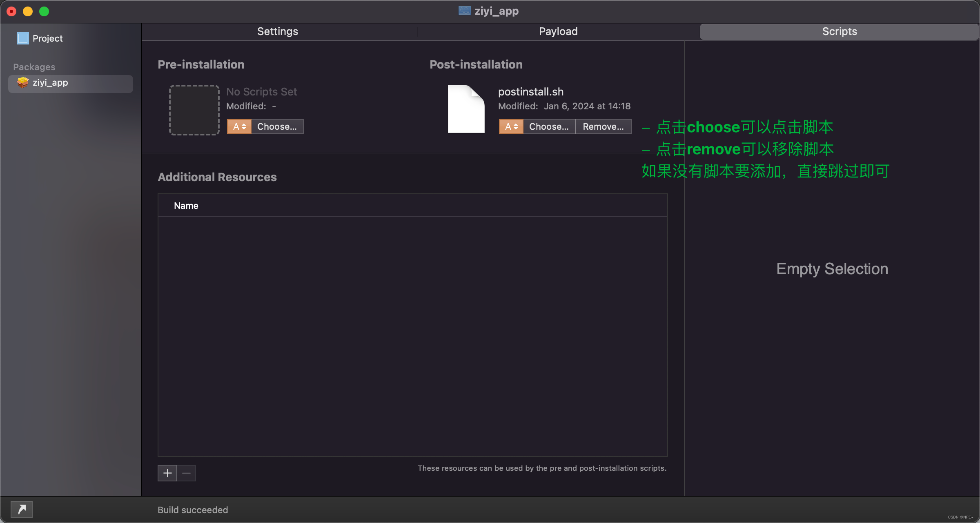Click the Name column header
Viewport: 980px width, 523px height.
413,206
